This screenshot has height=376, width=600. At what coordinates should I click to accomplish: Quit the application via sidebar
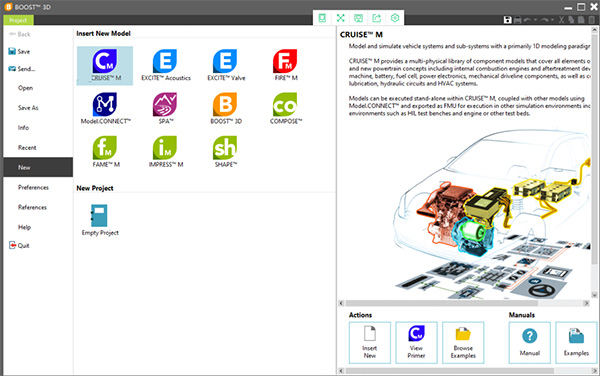coord(19,246)
